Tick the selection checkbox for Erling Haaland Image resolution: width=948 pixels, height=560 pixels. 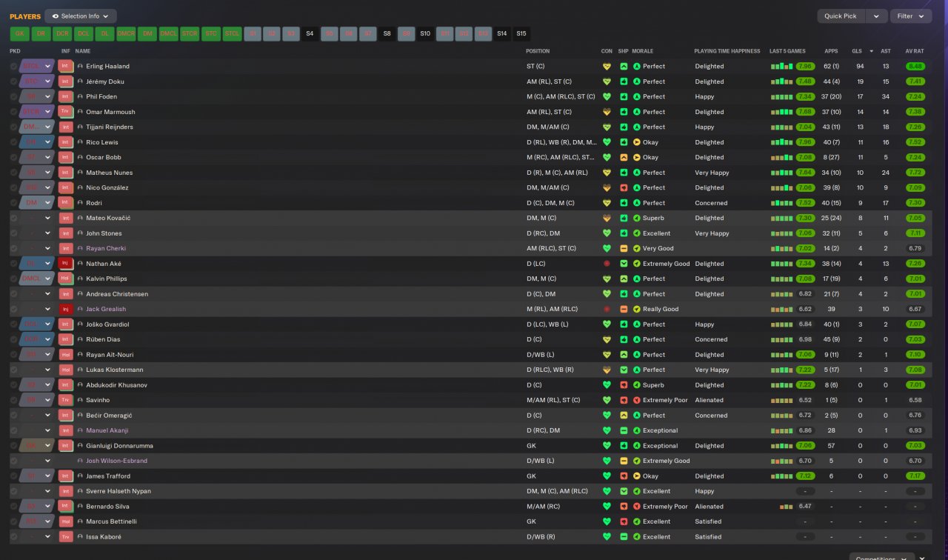[13, 67]
